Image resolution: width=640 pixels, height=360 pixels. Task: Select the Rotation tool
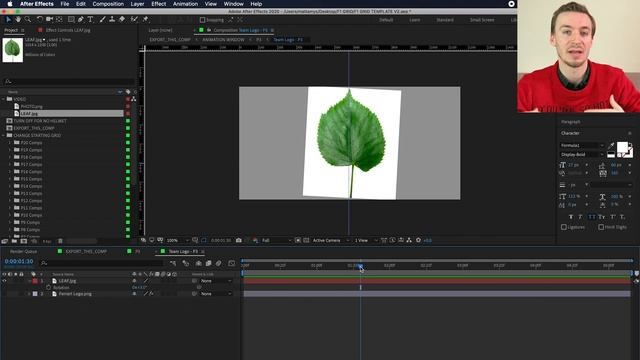(40, 19)
